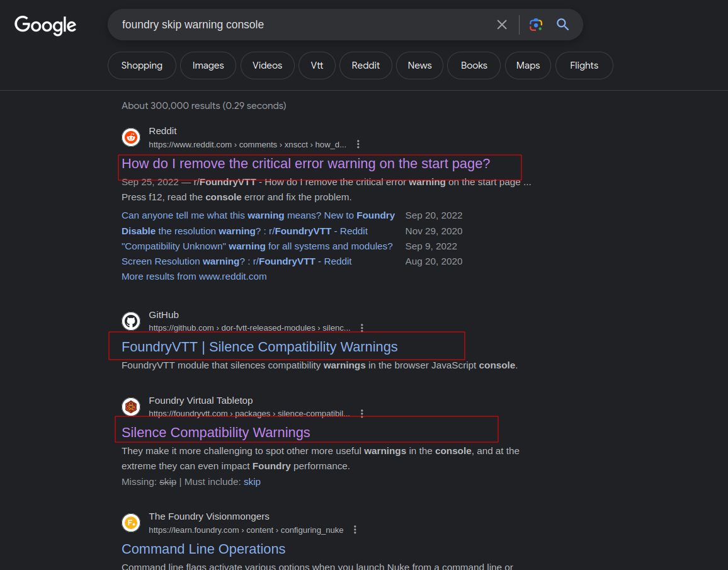
Task: Select the Vtt filter chip
Action: (317, 65)
